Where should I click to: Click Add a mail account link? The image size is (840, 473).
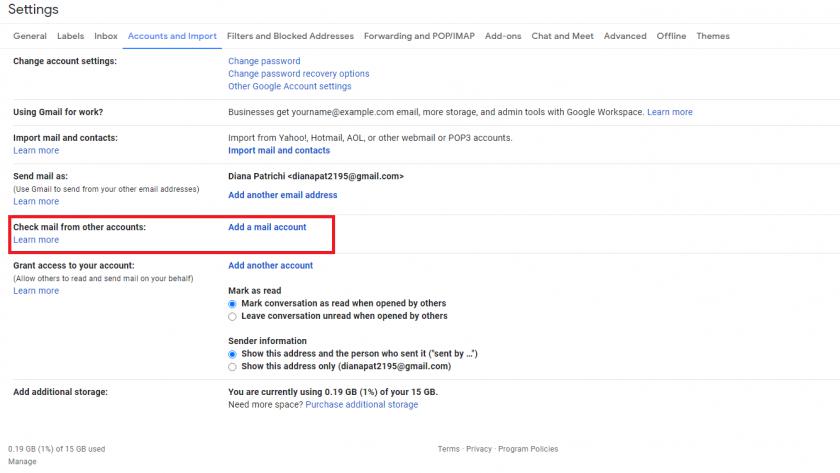click(267, 228)
